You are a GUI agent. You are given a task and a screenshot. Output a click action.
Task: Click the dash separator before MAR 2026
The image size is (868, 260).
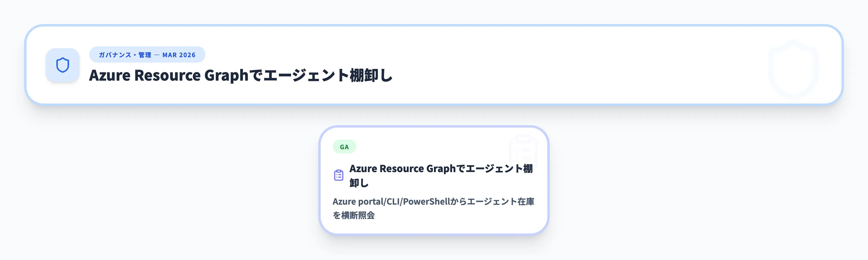pyautogui.click(x=157, y=55)
